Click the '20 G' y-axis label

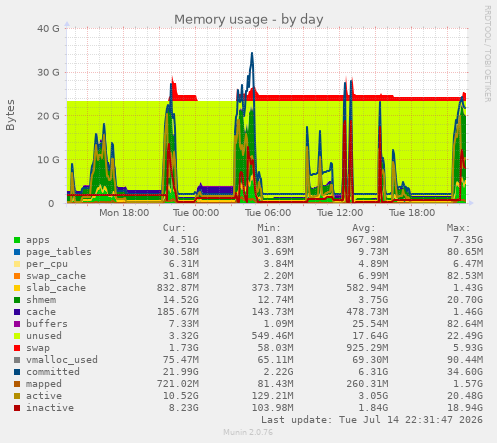(48, 116)
